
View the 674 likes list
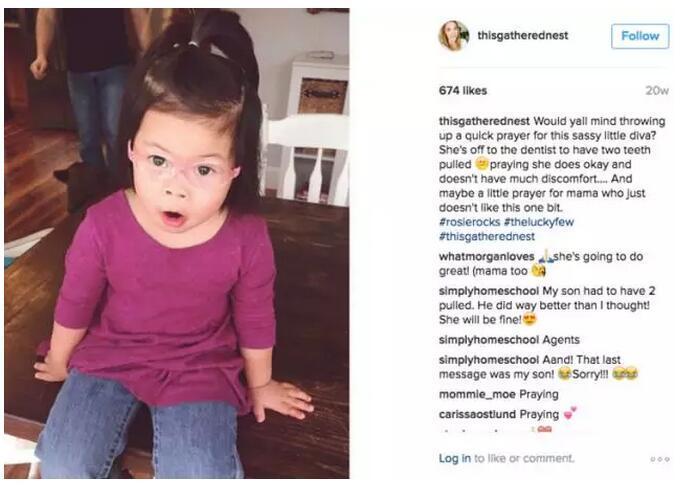tap(463, 91)
